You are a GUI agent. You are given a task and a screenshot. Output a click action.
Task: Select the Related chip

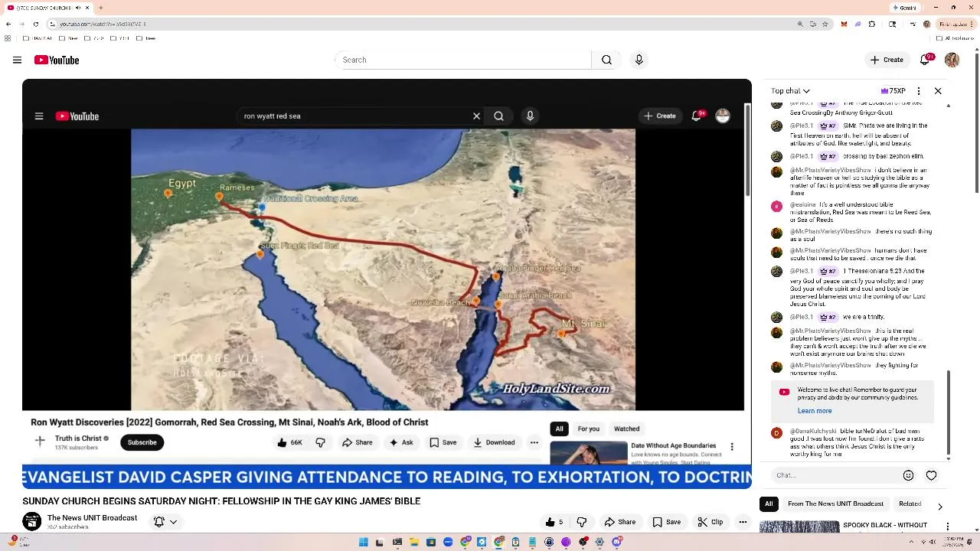(x=910, y=504)
